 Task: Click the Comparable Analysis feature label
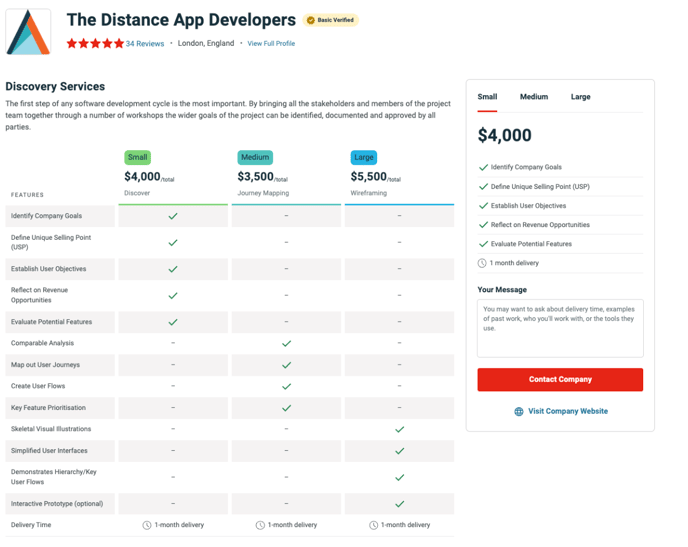point(42,343)
